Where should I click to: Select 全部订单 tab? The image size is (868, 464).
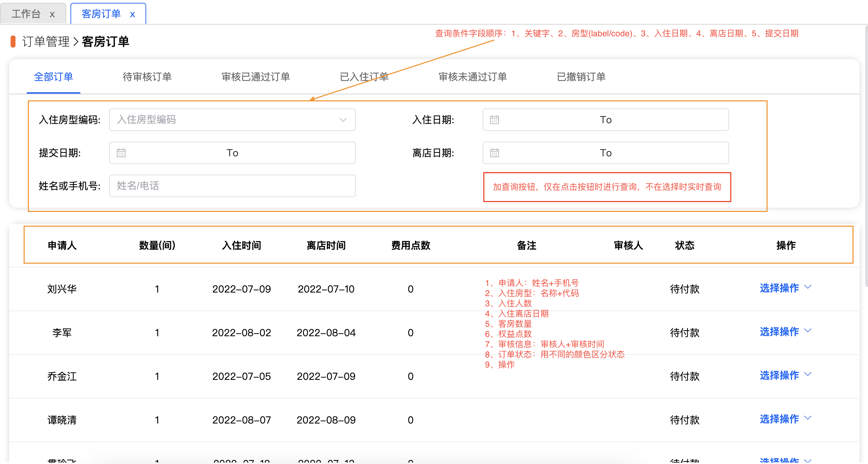53,77
